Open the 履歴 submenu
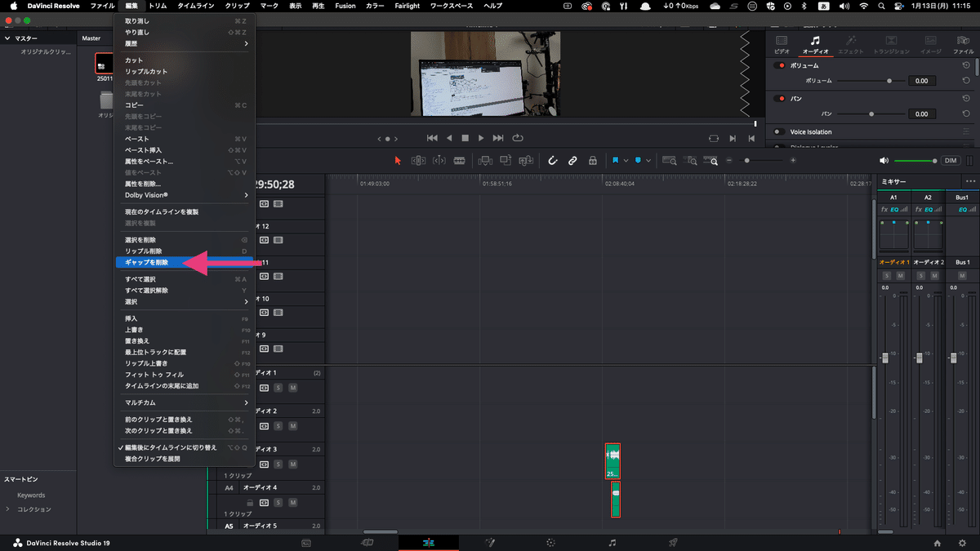 185,43
